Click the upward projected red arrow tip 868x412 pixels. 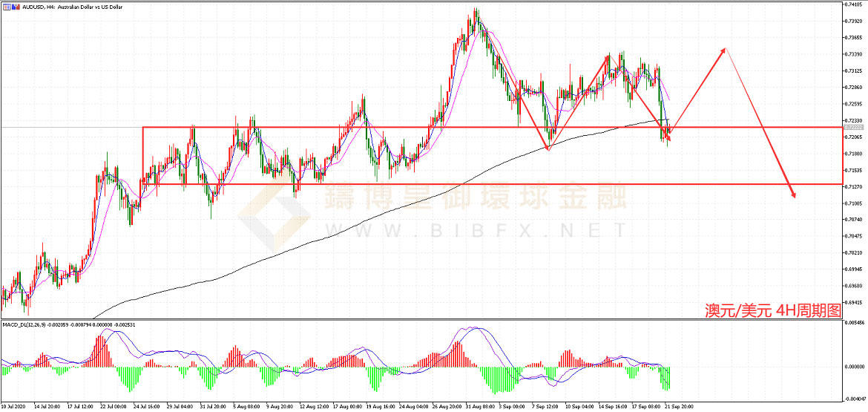[x=725, y=49]
